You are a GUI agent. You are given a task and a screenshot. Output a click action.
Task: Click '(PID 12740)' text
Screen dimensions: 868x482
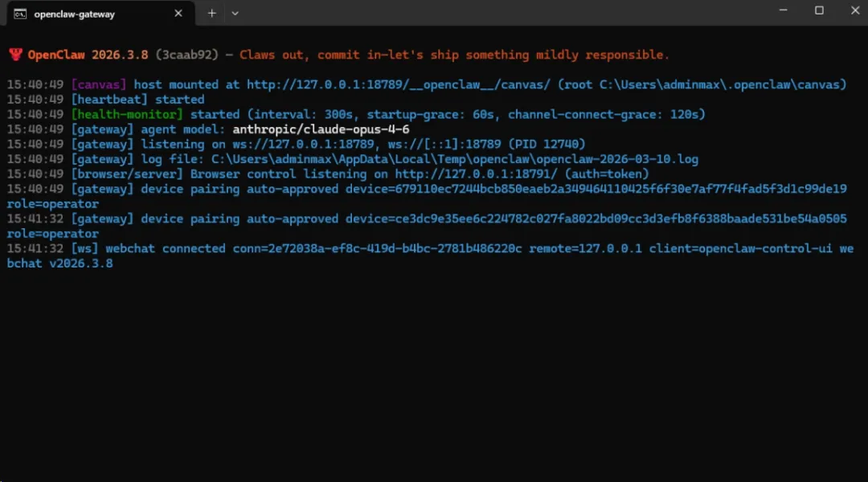[547, 145]
